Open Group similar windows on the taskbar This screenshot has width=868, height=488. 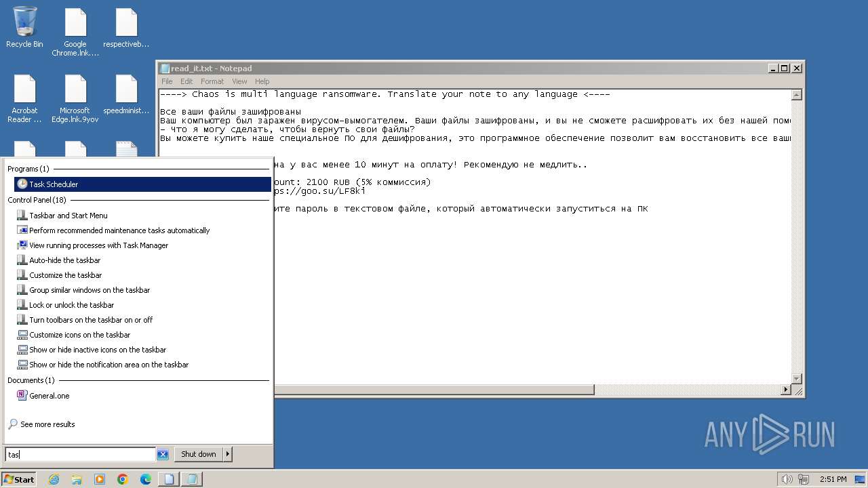[x=90, y=290]
